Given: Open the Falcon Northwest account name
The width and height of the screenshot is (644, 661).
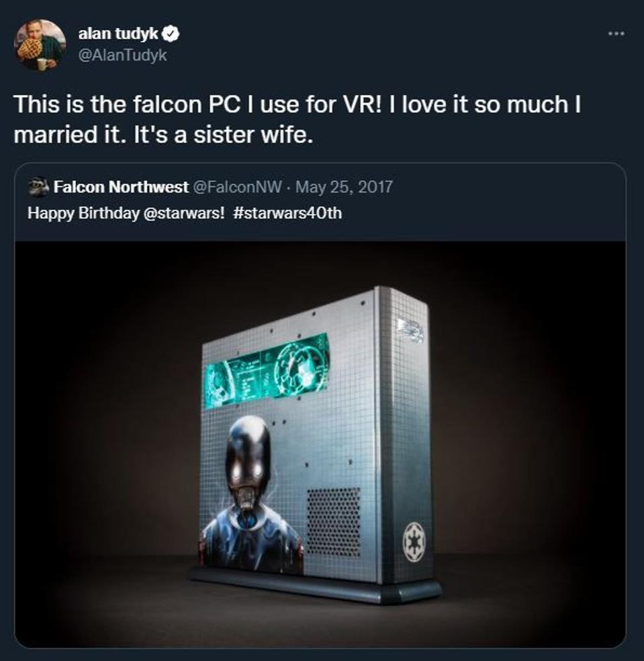Looking at the screenshot, I should coord(120,187).
